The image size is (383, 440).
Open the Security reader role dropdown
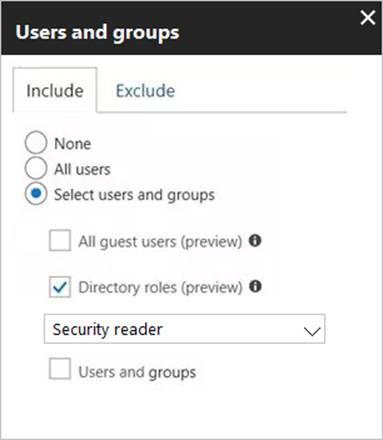tap(184, 329)
